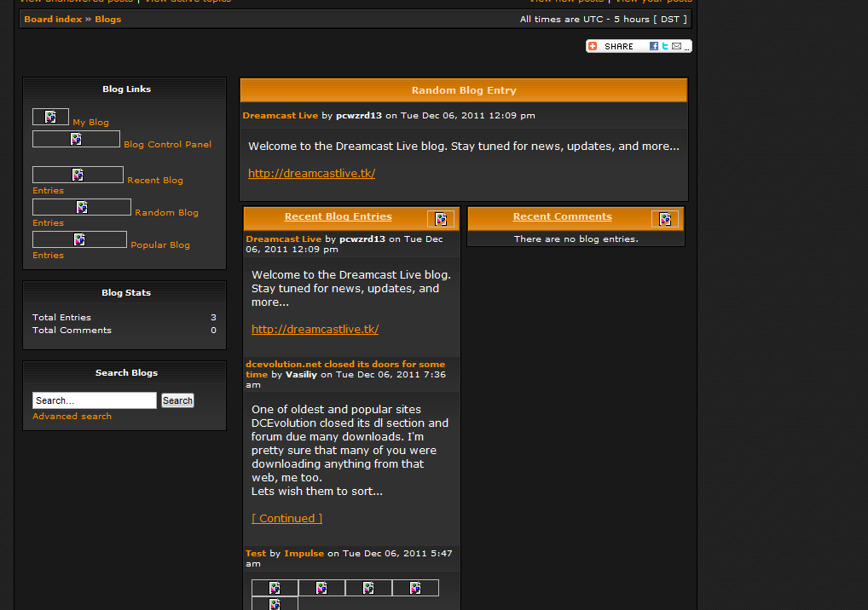Click the image placeholder beside Random Blog Entries link
The height and width of the screenshot is (610, 868).
point(82,207)
